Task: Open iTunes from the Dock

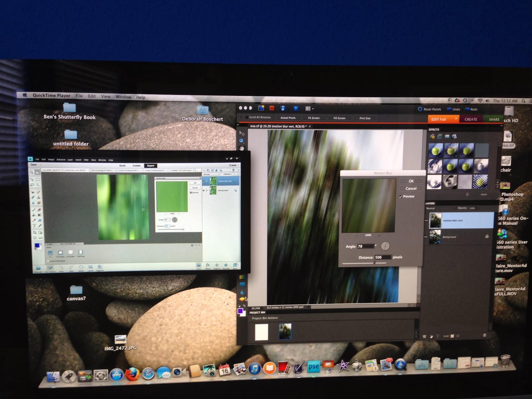Action: tap(255, 368)
